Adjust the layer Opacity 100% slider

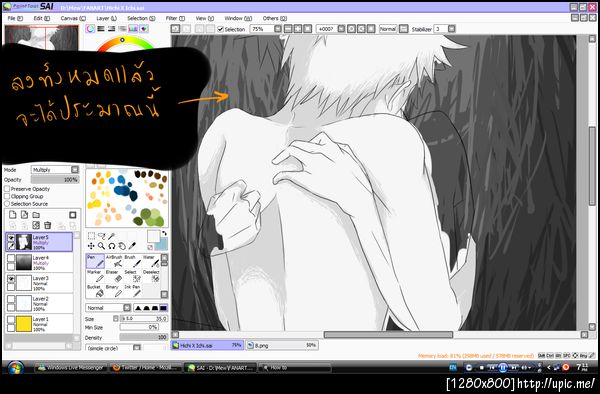(x=55, y=179)
